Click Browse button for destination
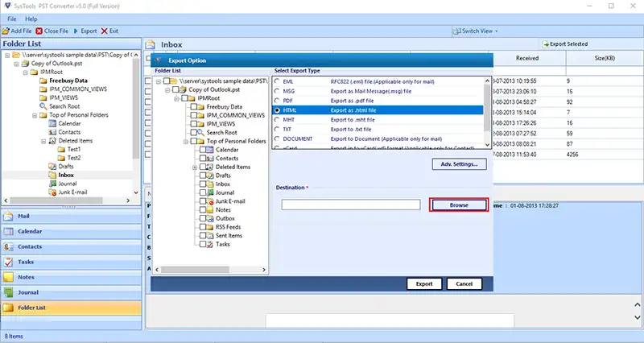 pyautogui.click(x=459, y=205)
